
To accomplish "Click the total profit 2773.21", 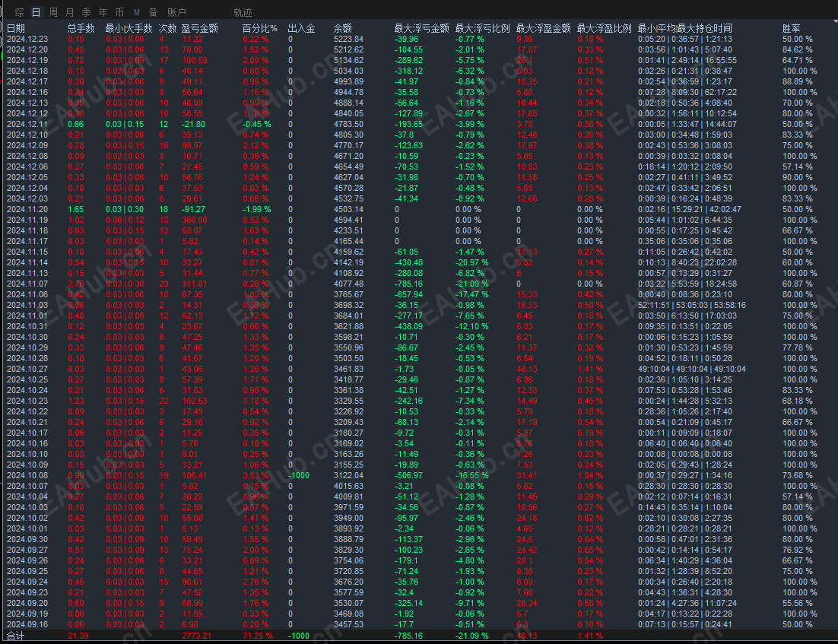I will tap(196, 636).
